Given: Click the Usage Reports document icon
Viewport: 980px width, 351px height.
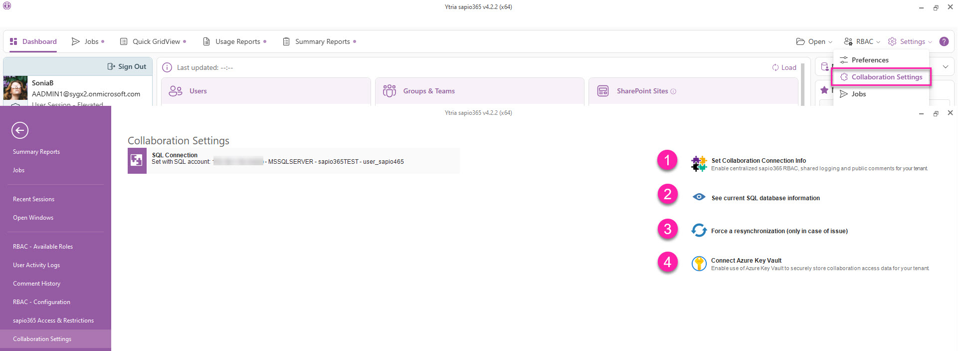Looking at the screenshot, I should click(x=206, y=41).
